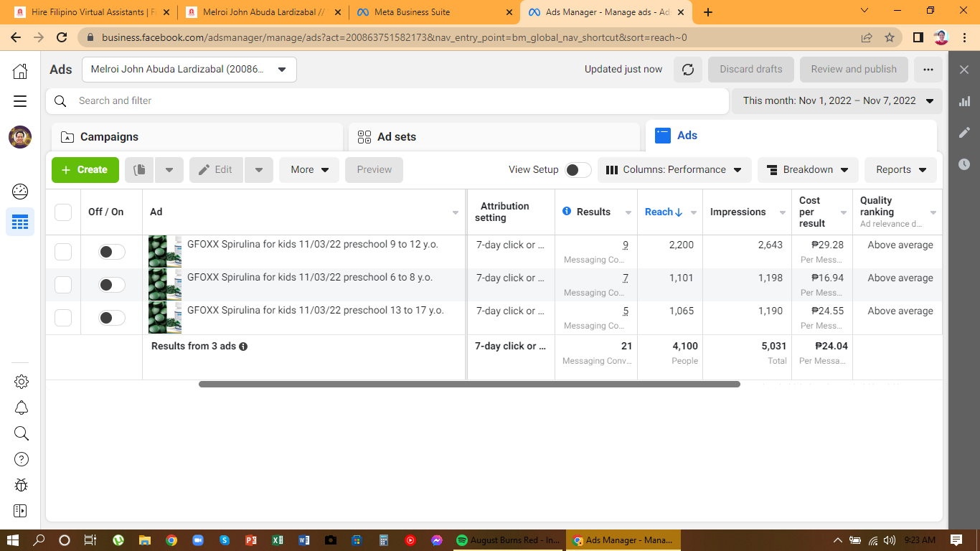
Task: Open Zoom from the taskbar
Action: 198,540
